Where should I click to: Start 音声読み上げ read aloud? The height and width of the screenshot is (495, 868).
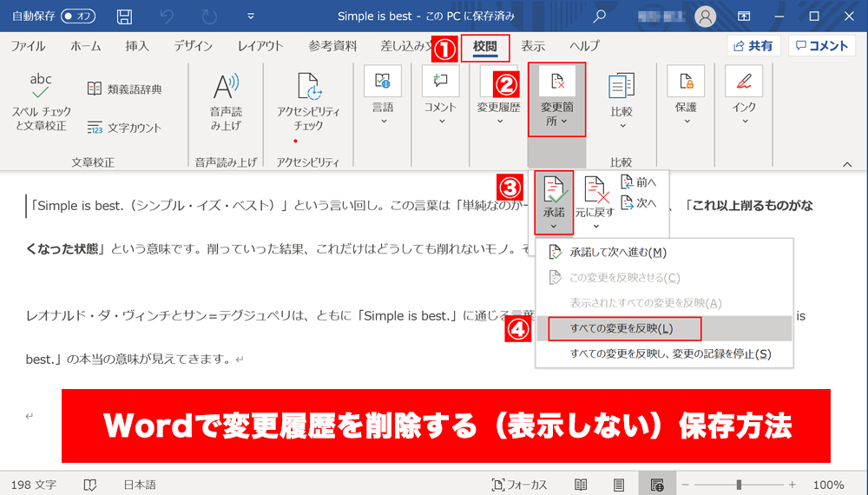(226, 102)
